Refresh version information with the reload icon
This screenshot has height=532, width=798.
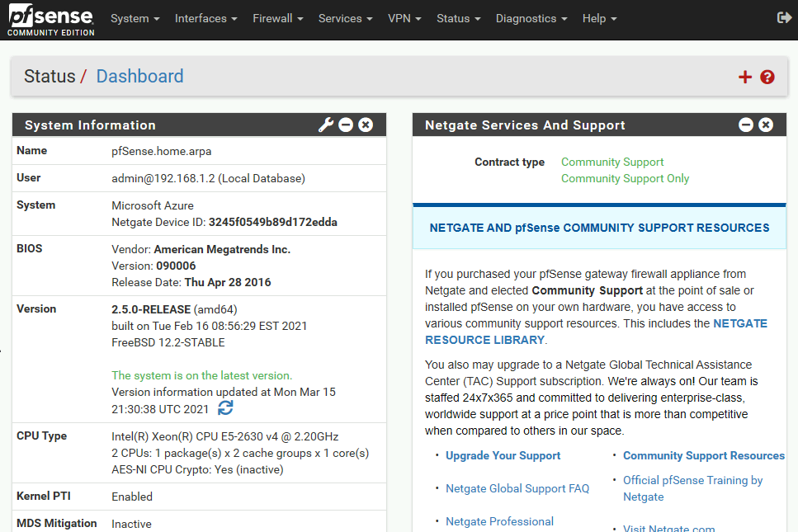tap(225, 407)
